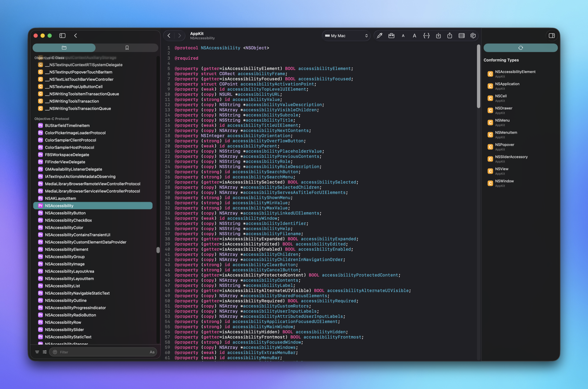Decrease font size with small A
The width and height of the screenshot is (588, 389).
403,36
